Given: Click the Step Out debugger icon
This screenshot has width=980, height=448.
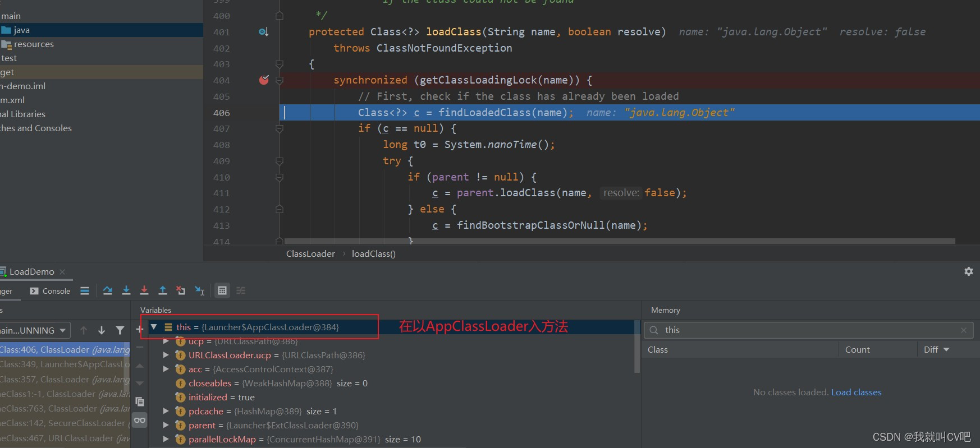Looking at the screenshot, I should [163, 290].
